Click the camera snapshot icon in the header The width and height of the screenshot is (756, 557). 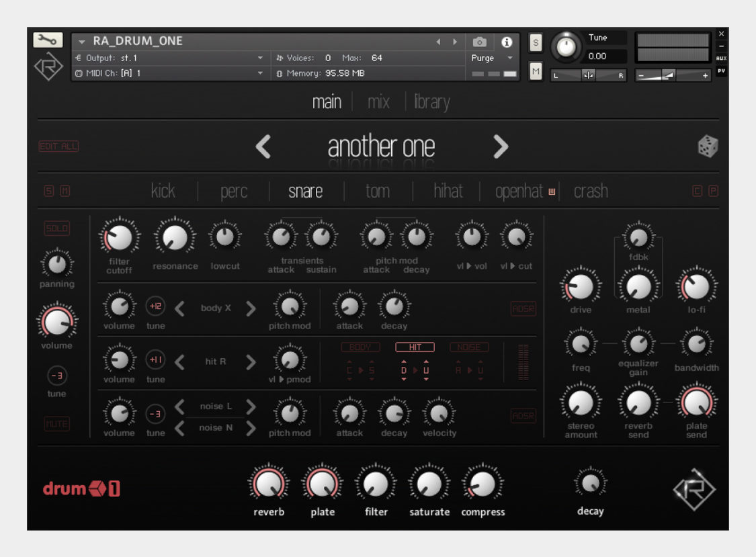(479, 42)
